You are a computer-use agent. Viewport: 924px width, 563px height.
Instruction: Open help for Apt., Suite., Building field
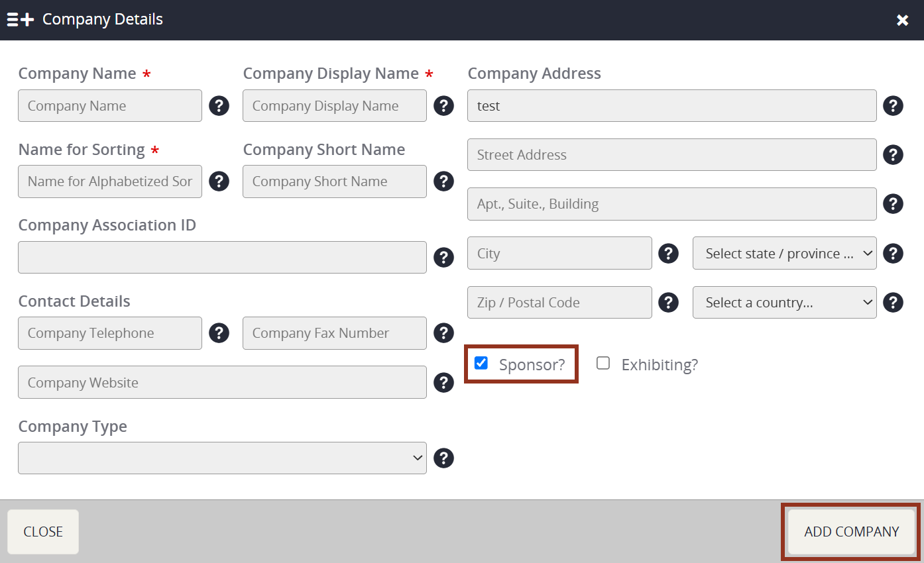(894, 204)
